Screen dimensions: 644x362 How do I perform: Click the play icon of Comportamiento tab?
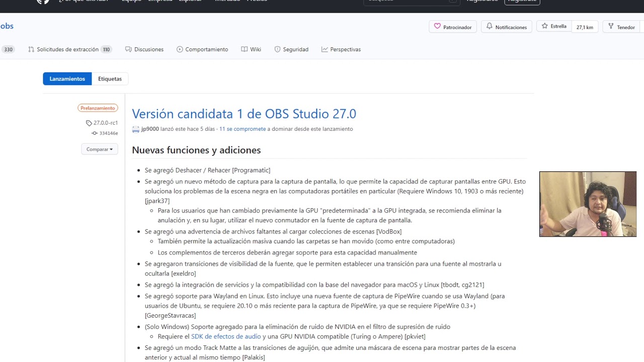tap(180, 49)
